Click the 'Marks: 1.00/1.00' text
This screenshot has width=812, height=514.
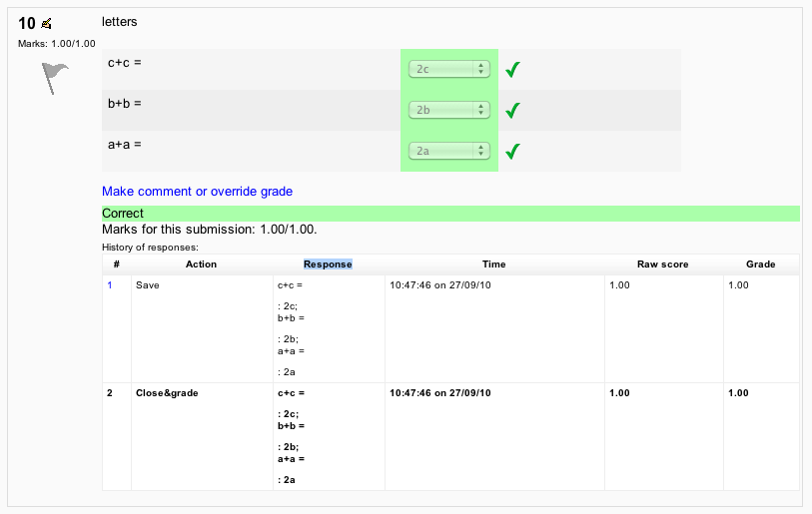[57, 44]
